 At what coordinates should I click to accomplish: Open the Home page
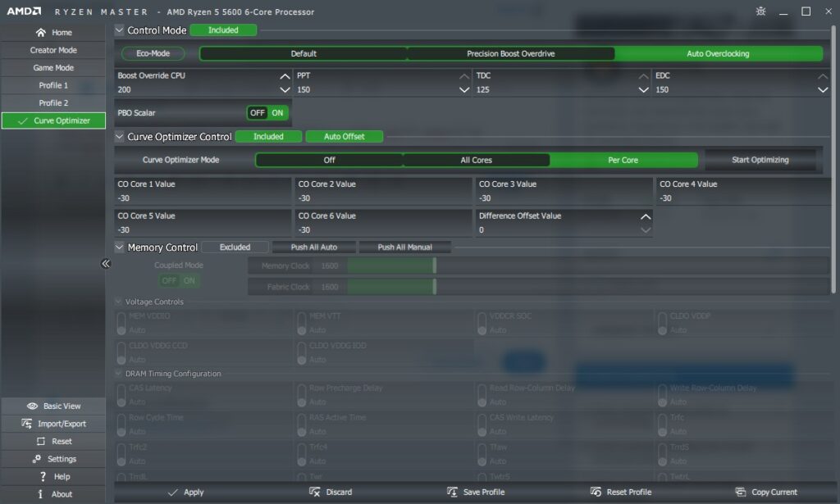pyautogui.click(x=53, y=33)
